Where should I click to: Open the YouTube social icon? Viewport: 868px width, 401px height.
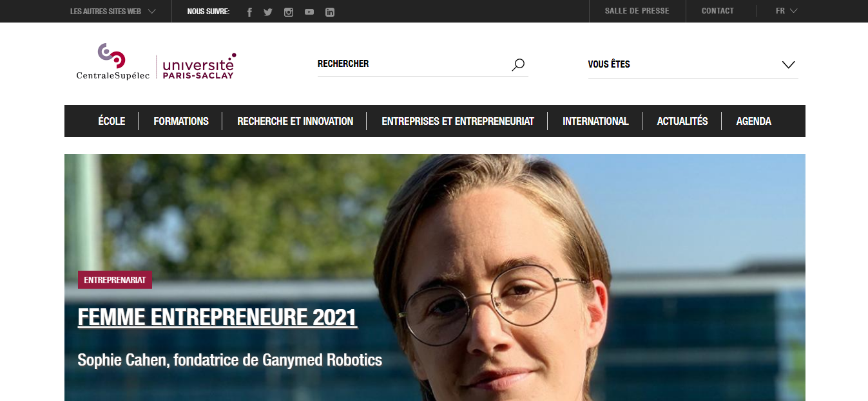pos(309,12)
